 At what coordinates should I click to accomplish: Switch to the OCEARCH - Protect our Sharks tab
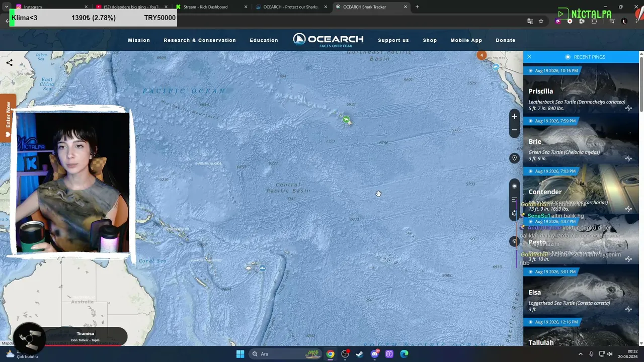291,7
